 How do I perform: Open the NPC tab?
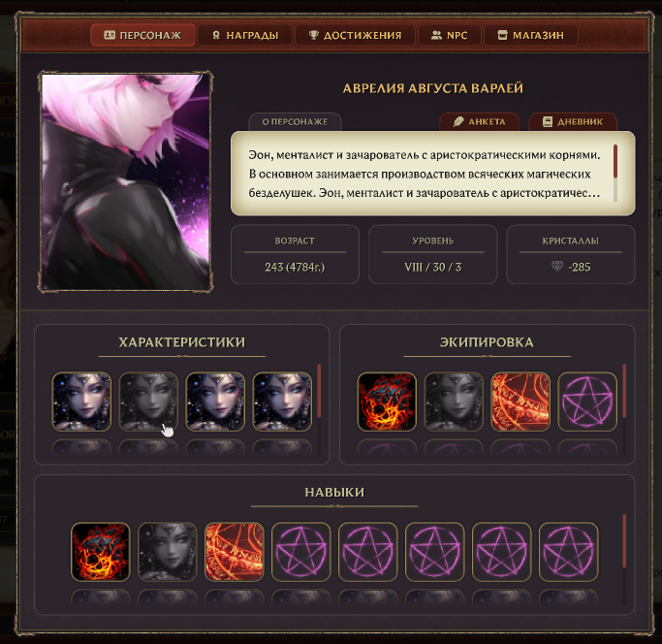[450, 35]
